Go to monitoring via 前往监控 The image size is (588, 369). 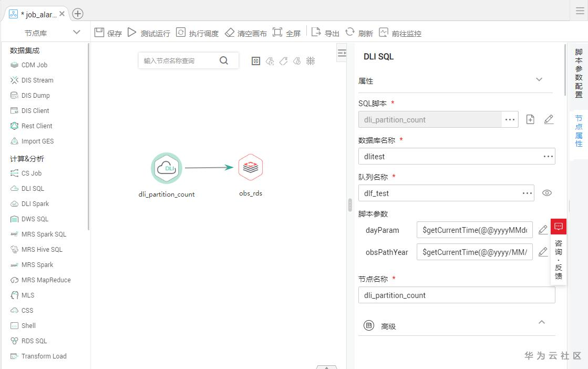400,33
